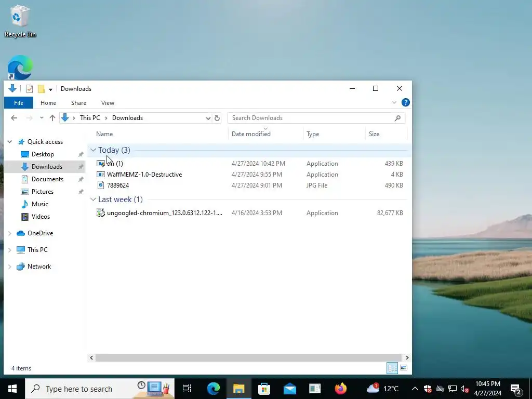The image size is (532, 399).
Task: Expand the Network tree node arrow
Action: 10,267
